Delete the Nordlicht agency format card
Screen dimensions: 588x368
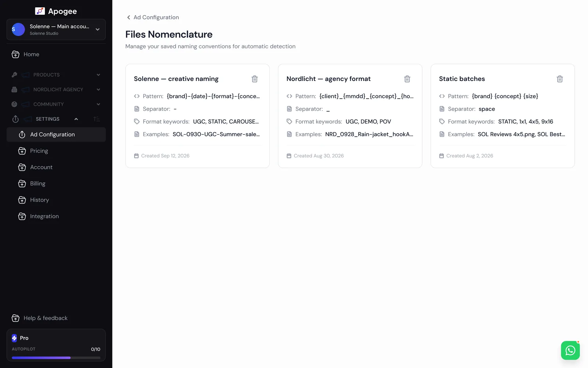(407, 79)
